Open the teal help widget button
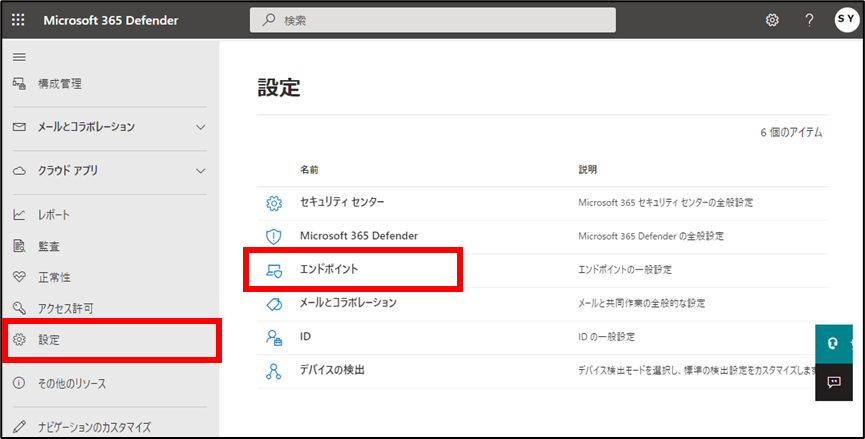The image size is (865, 439). click(834, 344)
